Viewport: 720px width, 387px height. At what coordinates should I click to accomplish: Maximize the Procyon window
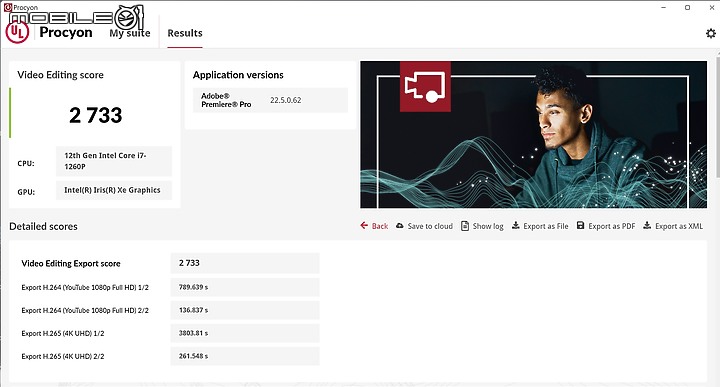(x=687, y=7)
